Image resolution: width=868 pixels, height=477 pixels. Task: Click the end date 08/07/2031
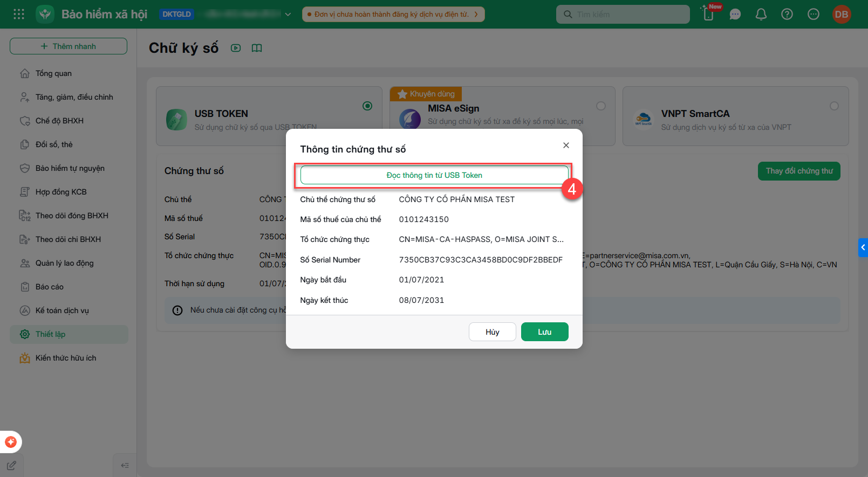click(x=422, y=300)
